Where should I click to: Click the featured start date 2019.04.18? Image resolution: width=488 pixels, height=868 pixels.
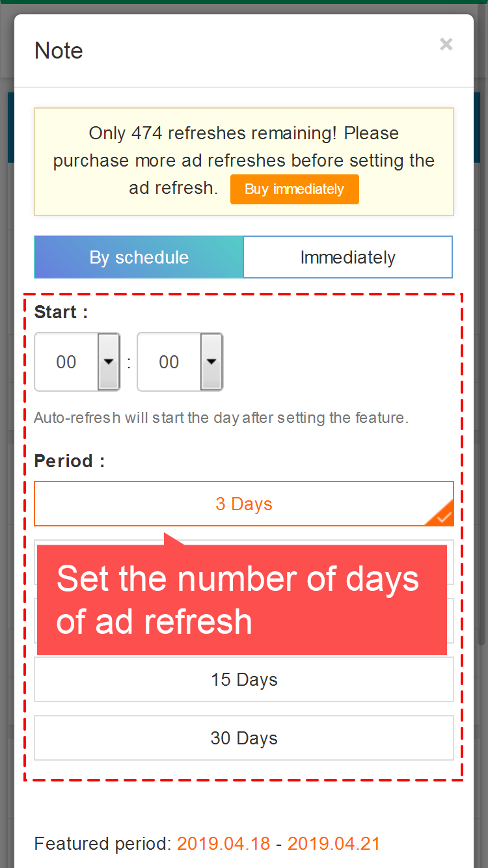[223, 844]
